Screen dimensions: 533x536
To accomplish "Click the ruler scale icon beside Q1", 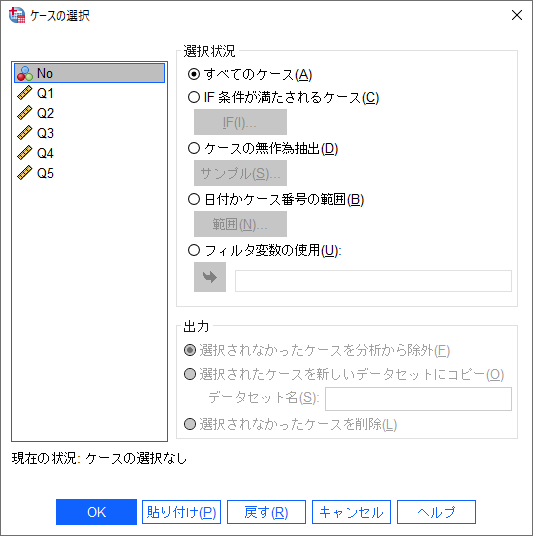I will 25,93.
